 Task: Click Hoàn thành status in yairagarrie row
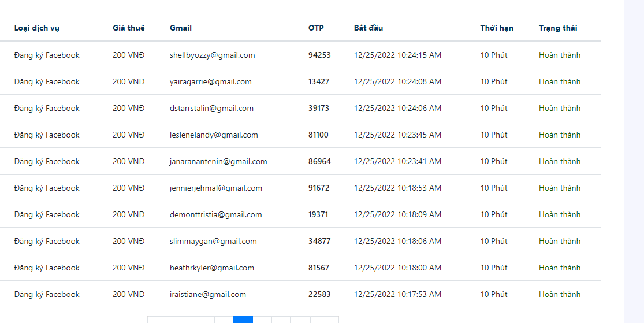tap(560, 82)
